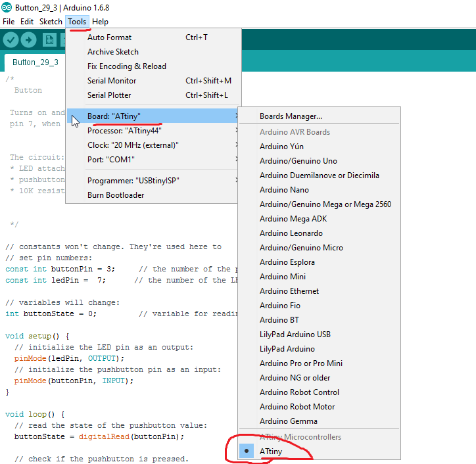Expand the Programmer: "USBtinyISP" submenu

pos(153,181)
